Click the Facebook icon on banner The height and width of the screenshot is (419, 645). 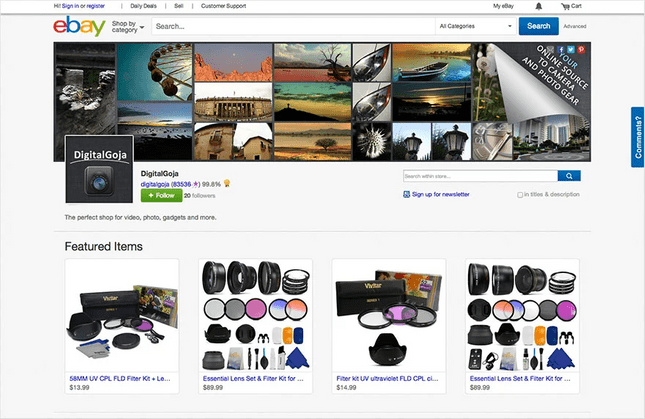click(560, 49)
